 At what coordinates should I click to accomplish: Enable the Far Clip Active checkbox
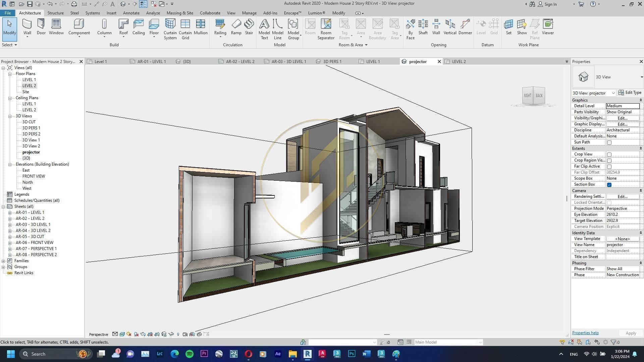point(609,167)
